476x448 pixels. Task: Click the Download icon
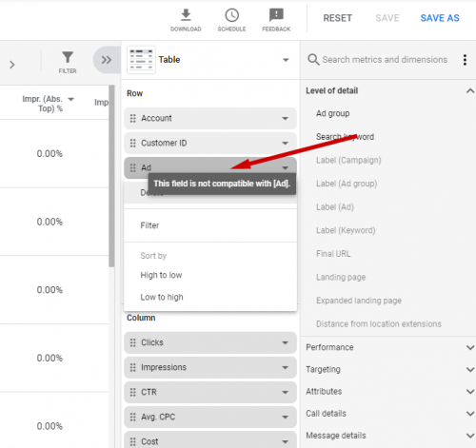[186, 15]
